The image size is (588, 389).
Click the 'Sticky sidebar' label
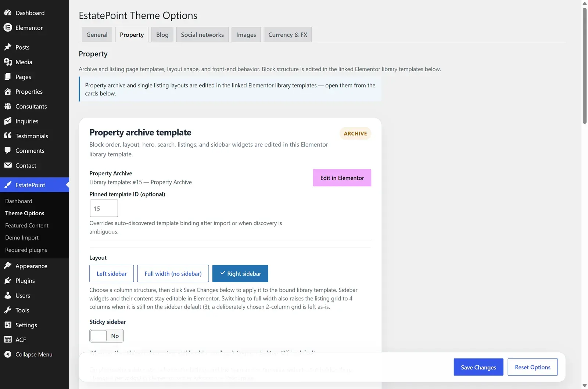108,322
